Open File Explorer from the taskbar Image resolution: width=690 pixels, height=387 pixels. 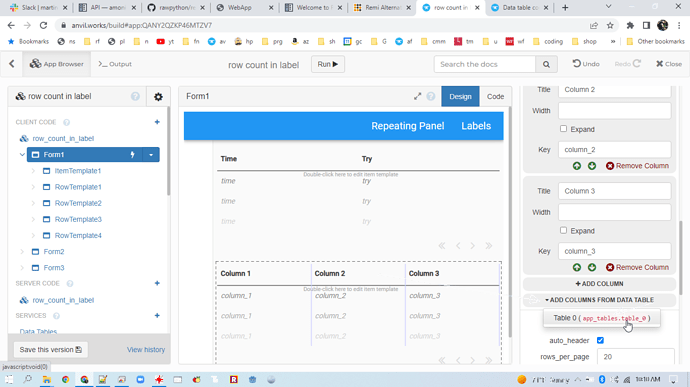point(46,379)
